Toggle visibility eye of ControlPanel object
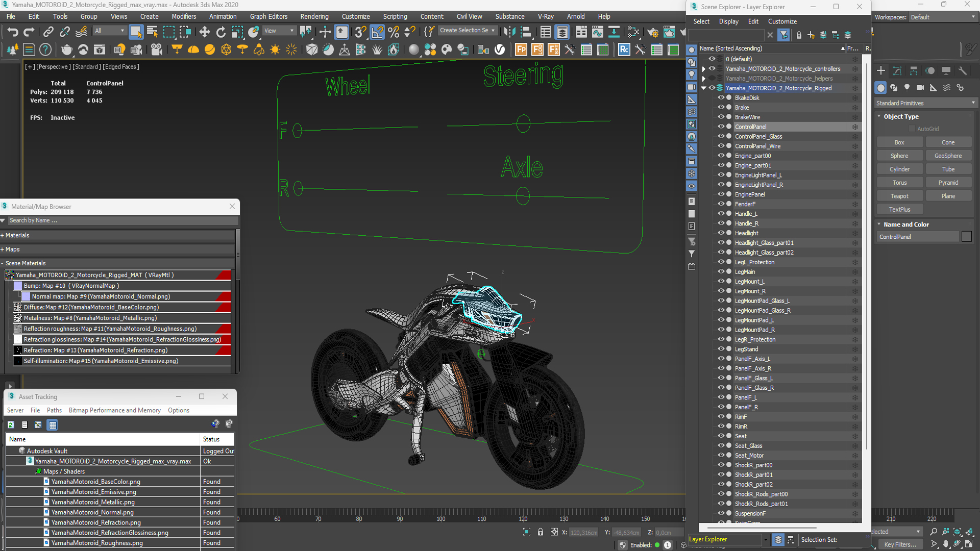 721,127
